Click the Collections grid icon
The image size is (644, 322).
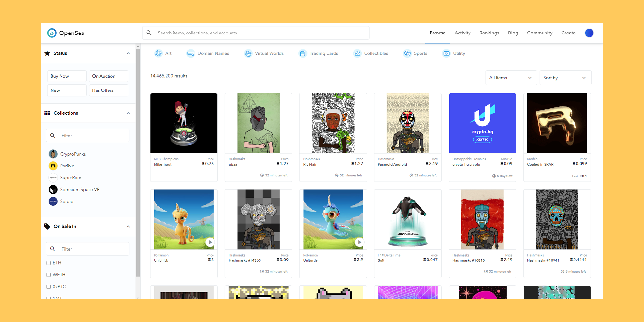[x=47, y=113]
